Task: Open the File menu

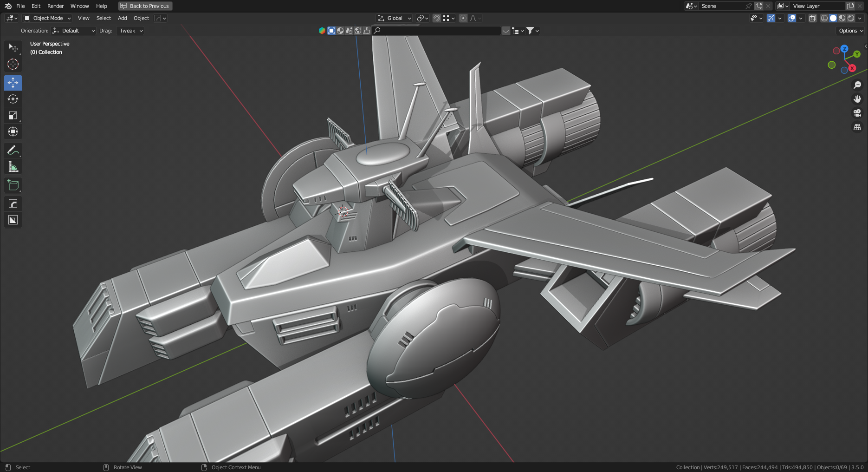Action: pyautogui.click(x=20, y=6)
